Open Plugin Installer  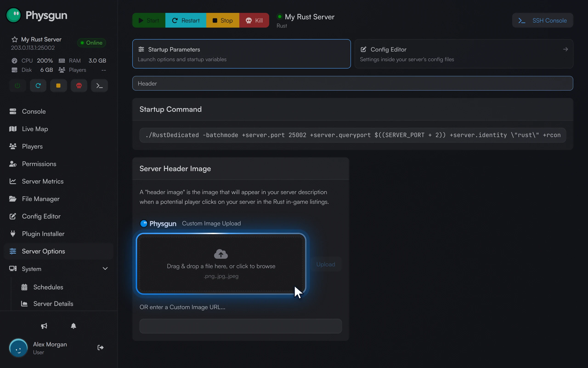coord(59,234)
